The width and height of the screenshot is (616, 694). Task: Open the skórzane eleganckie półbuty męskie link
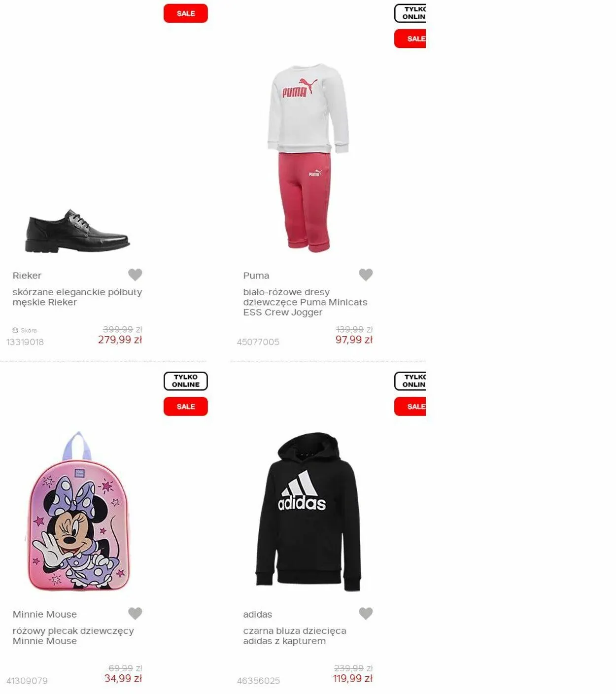[77, 297]
